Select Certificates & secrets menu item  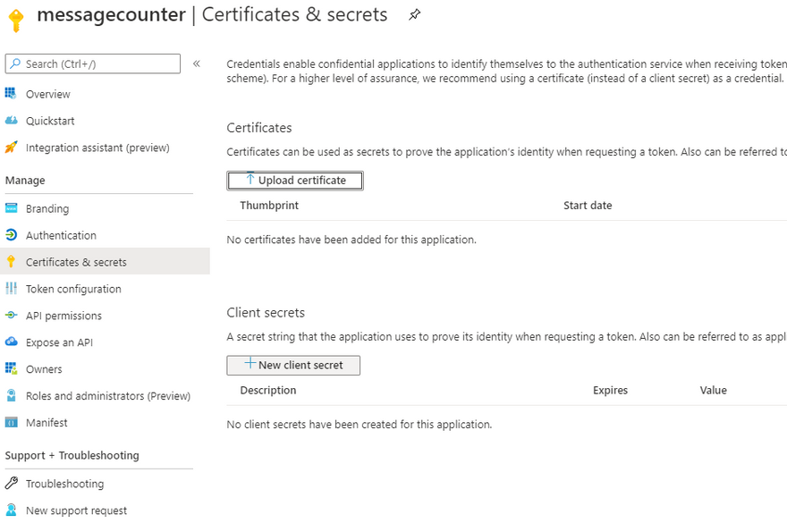pyautogui.click(x=105, y=261)
